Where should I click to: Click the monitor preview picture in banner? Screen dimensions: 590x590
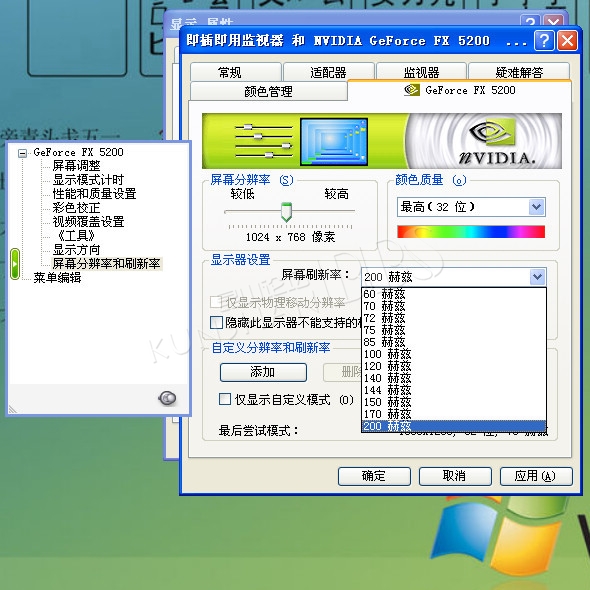click(x=334, y=141)
